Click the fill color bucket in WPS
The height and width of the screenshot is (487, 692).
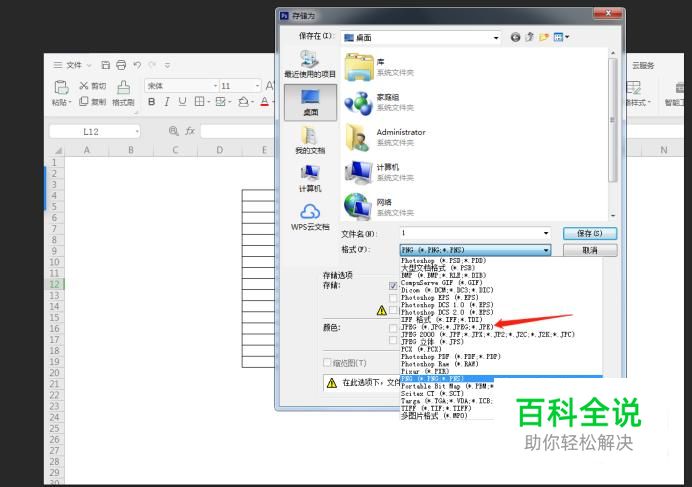243,102
